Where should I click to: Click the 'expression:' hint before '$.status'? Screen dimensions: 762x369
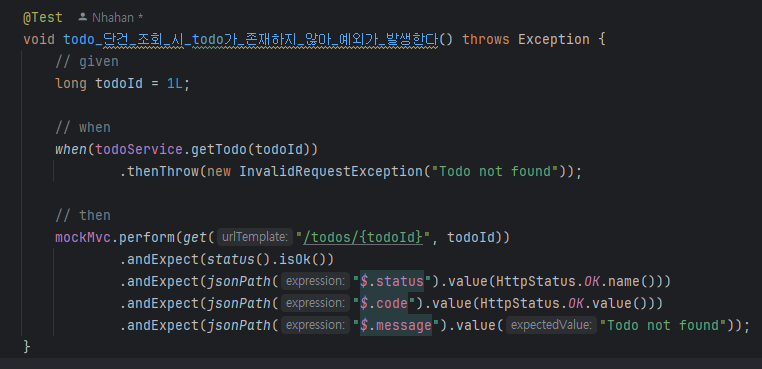pos(315,281)
